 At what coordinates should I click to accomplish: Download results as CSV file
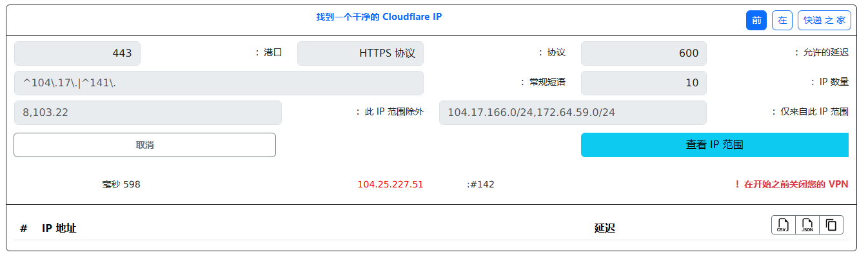(x=783, y=225)
